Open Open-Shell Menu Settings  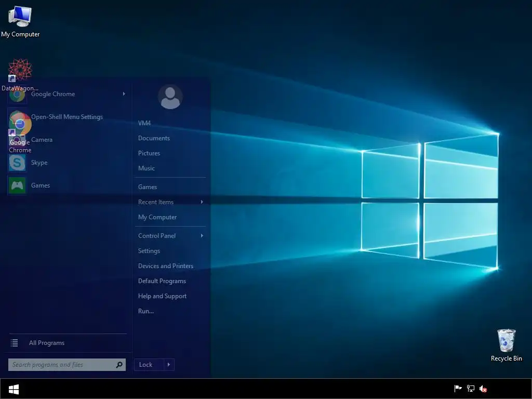click(x=68, y=117)
